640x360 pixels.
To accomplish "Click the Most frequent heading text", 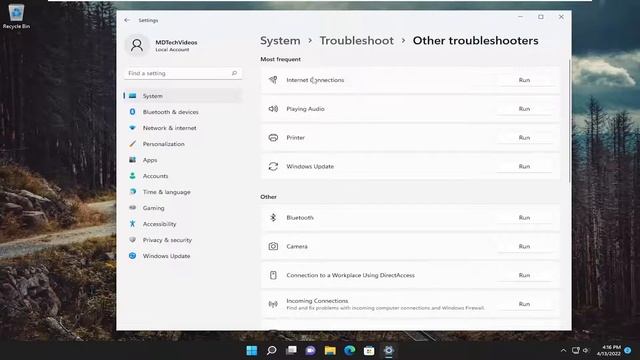I will click(280, 59).
